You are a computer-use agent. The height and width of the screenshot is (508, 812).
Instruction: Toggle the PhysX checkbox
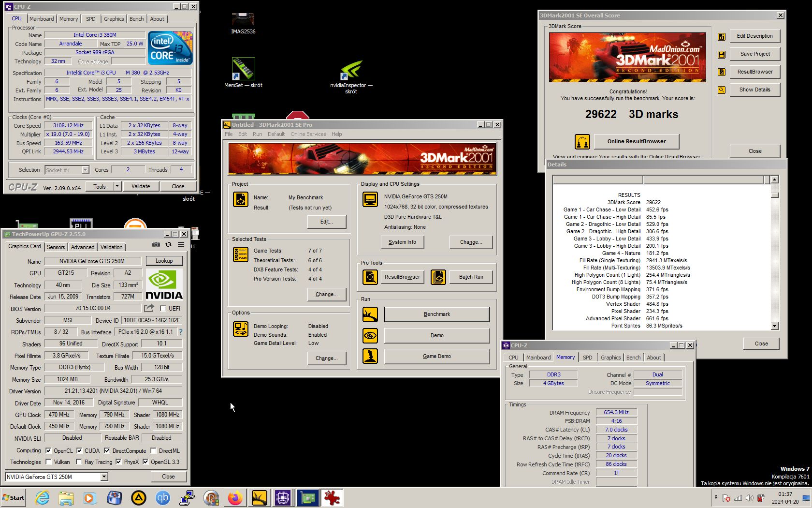[118, 462]
